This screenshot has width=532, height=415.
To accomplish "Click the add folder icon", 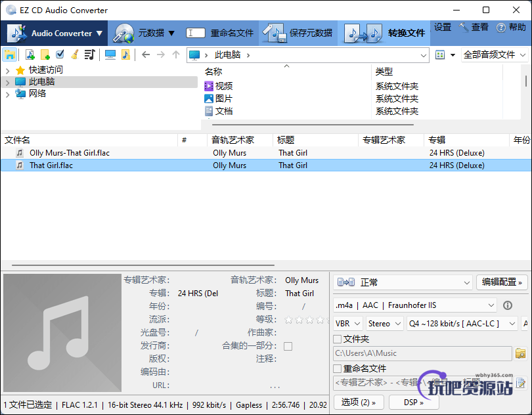I will point(45,55).
